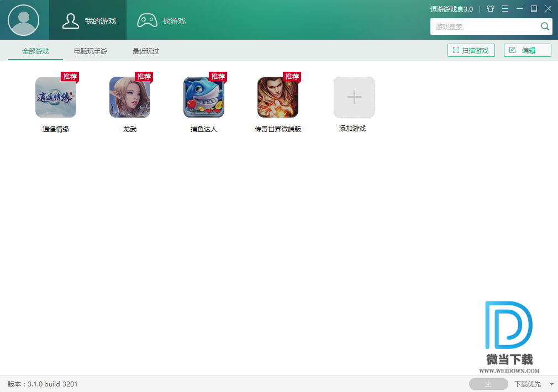Click the 添加游戏 plus tile

pos(354,97)
